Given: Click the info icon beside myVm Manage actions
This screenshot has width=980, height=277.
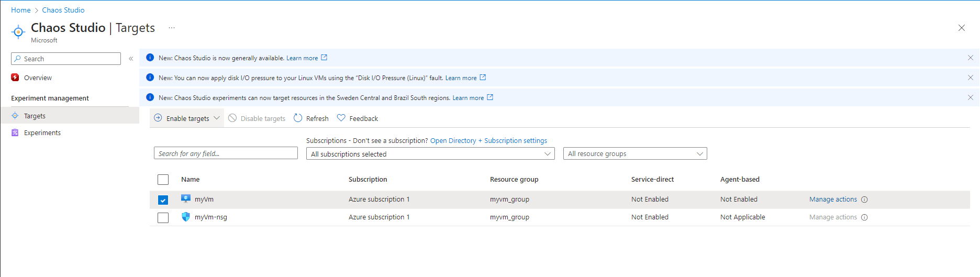Looking at the screenshot, I should pos(864,200).
